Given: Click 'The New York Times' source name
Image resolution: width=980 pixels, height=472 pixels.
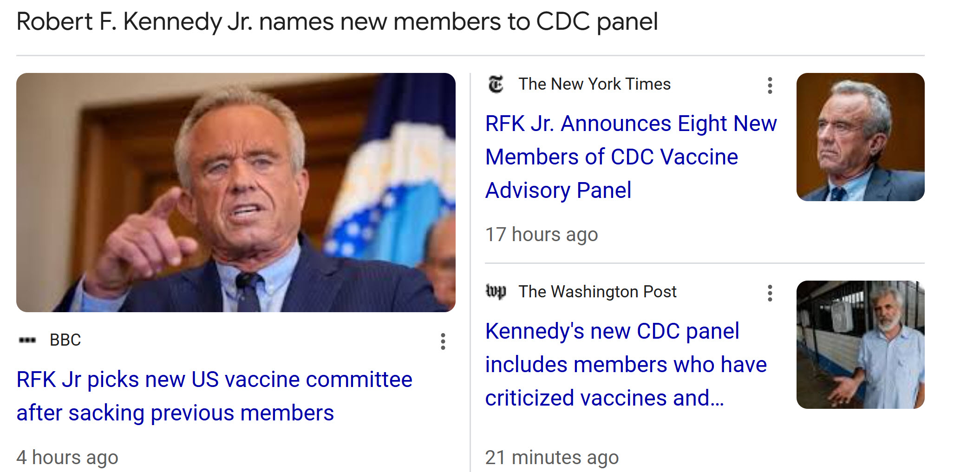Looking at the screenshot, I should 595,84.
